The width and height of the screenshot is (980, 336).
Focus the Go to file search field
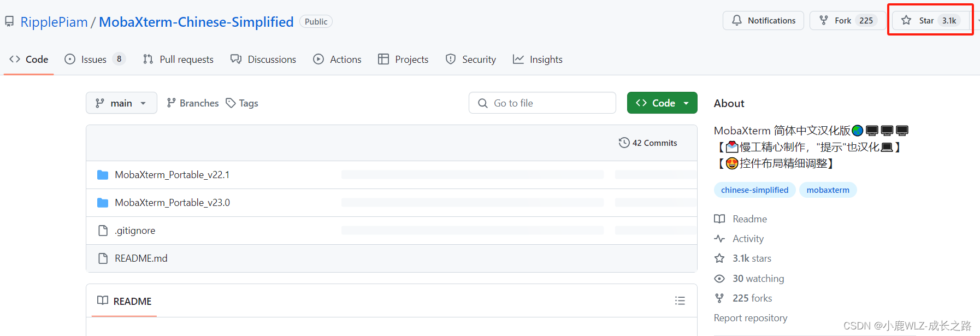click(542, 103)
